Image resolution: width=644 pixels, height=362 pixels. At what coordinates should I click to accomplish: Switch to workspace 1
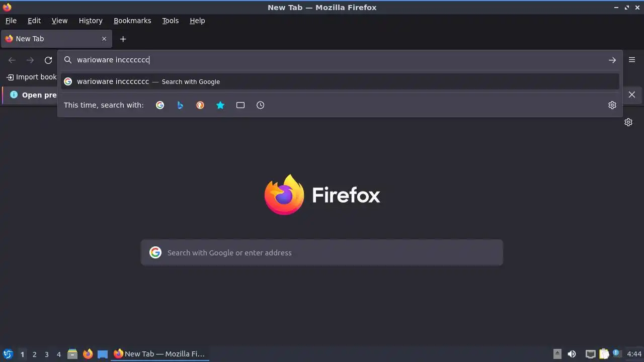coord(22,354)
